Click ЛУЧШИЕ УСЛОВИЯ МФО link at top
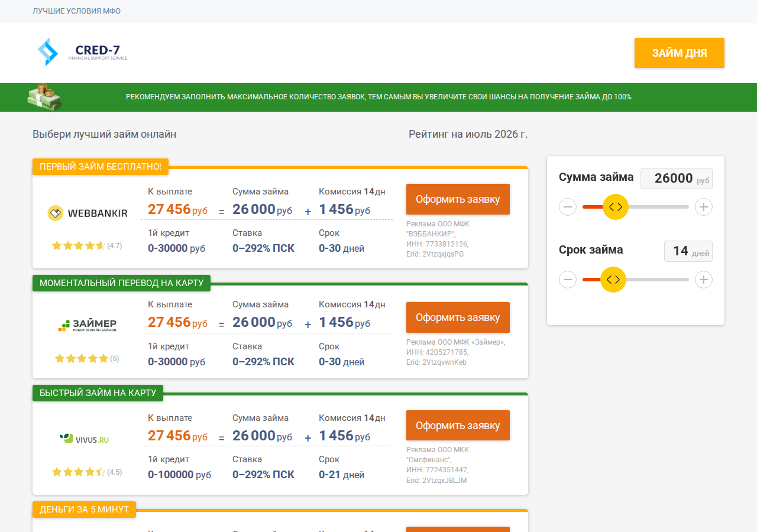This screenshot has height=532, width=757. 77,11
